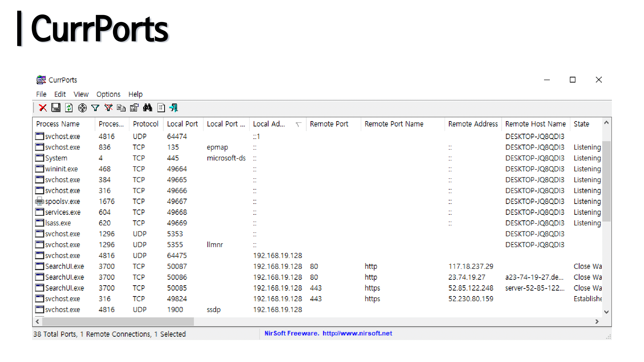Click the Established state cell
The image size is (644, 362).
(x=587, y=299)
